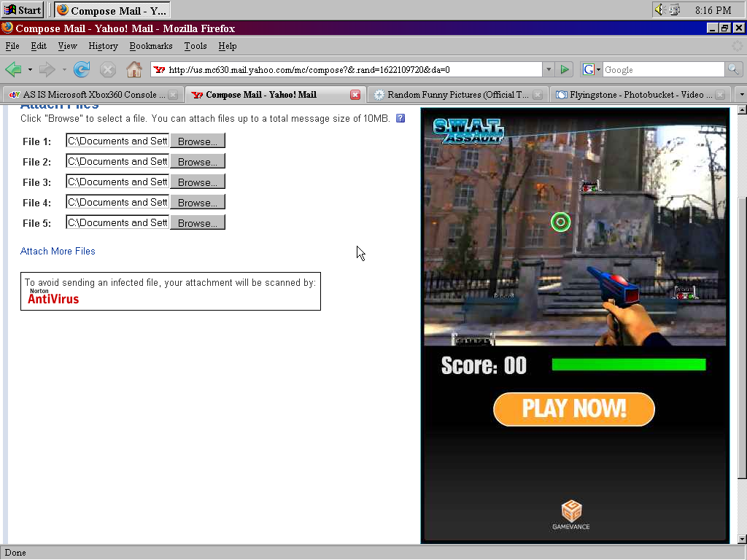Click the Forward navigation arrow
The height and width of the screenshot is (560, 747).
tap(47, 69)
